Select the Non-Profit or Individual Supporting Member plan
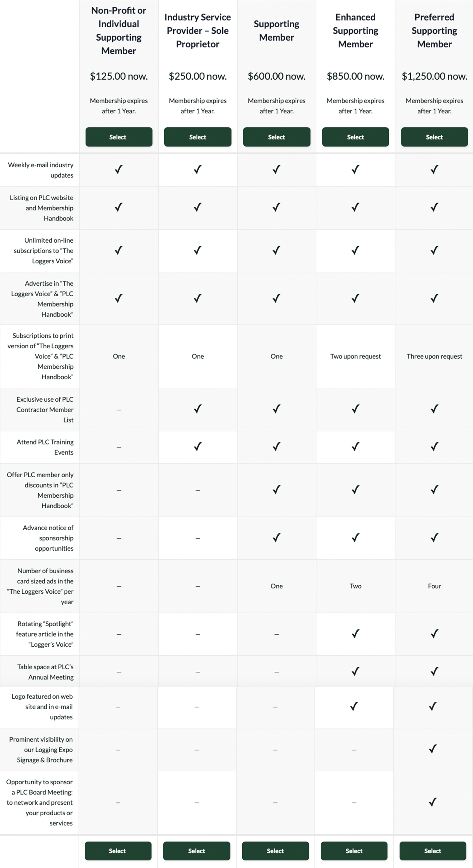This screenshot has height=868, width=473. pyautogui.click(x=119, y=137)
